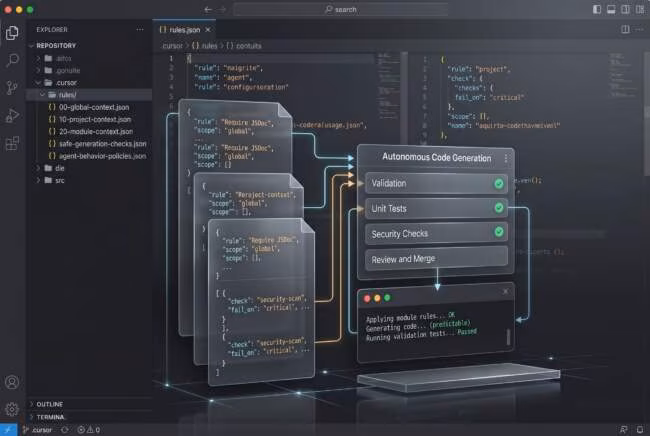
Task: Open the Explorer files icon in activity bar
Action: pyautogui.click(x=12, y=33)
